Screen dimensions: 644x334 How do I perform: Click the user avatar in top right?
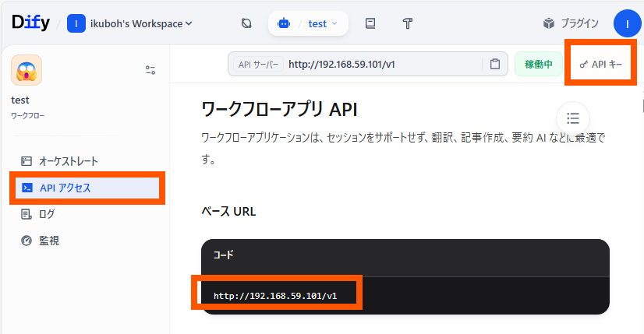point(627,23)
